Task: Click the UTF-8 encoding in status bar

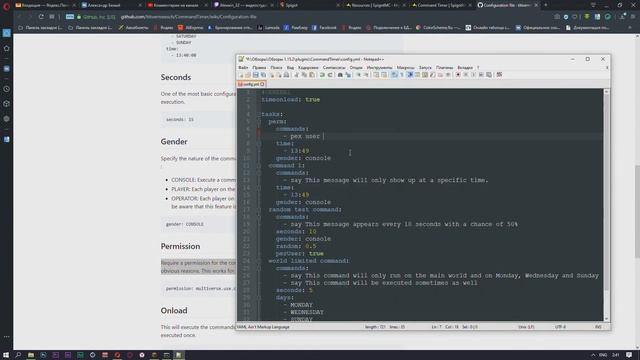Action: pos(560,327)
